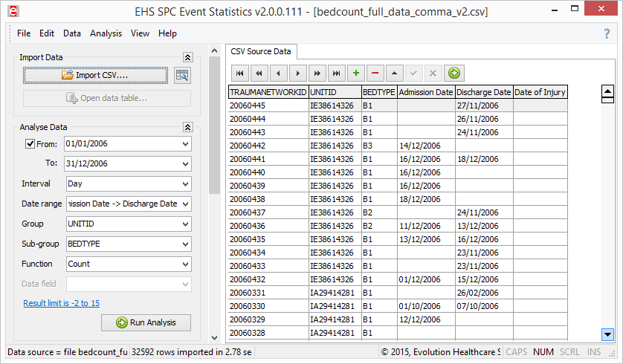623x364 pixels.
Task: Go to last record in navigator
Action: pyautogui.click(x=336, y=73)
